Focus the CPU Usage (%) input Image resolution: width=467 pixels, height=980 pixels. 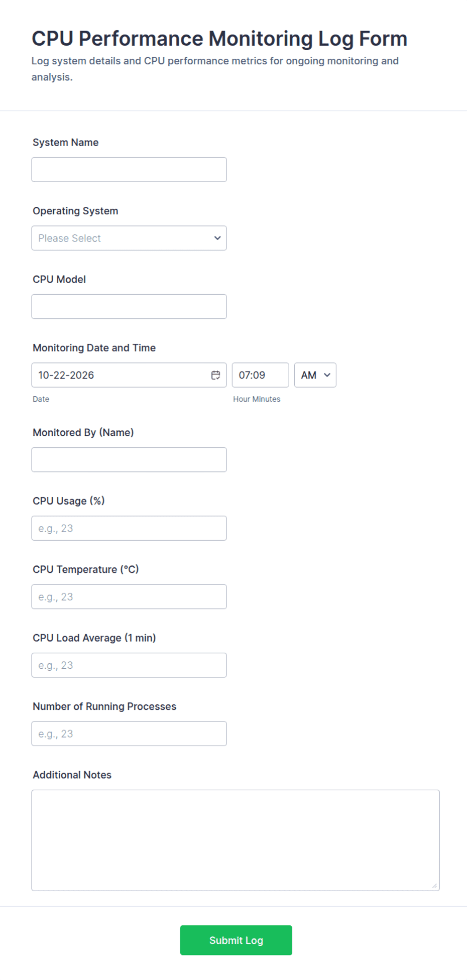tap(129, 528)
